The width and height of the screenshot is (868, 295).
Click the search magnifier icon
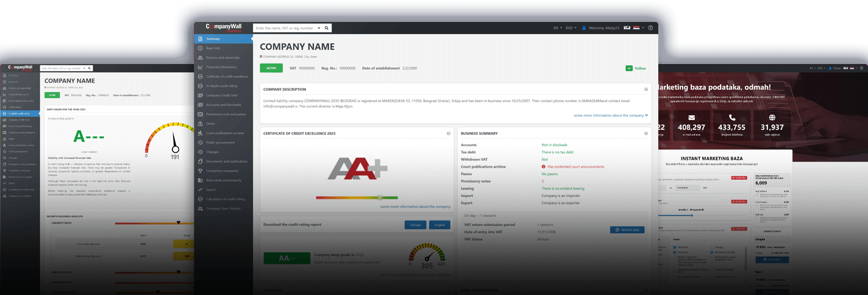327,28
